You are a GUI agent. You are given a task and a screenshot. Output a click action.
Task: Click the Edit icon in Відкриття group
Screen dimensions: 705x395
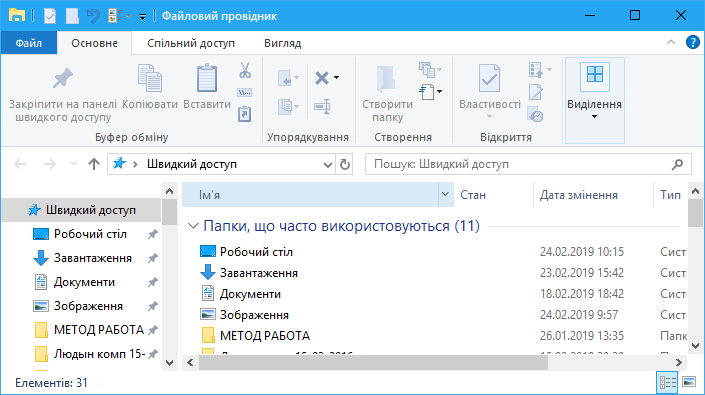tap(535, 92)
